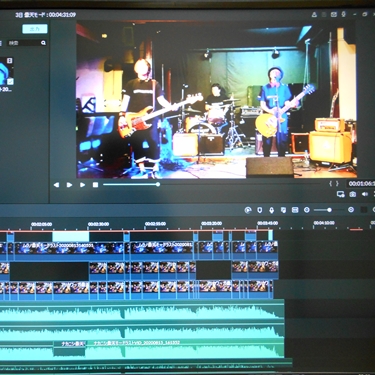Click the timeline zoom in plus icon
The image size is (375, 375).
(351, 210)
